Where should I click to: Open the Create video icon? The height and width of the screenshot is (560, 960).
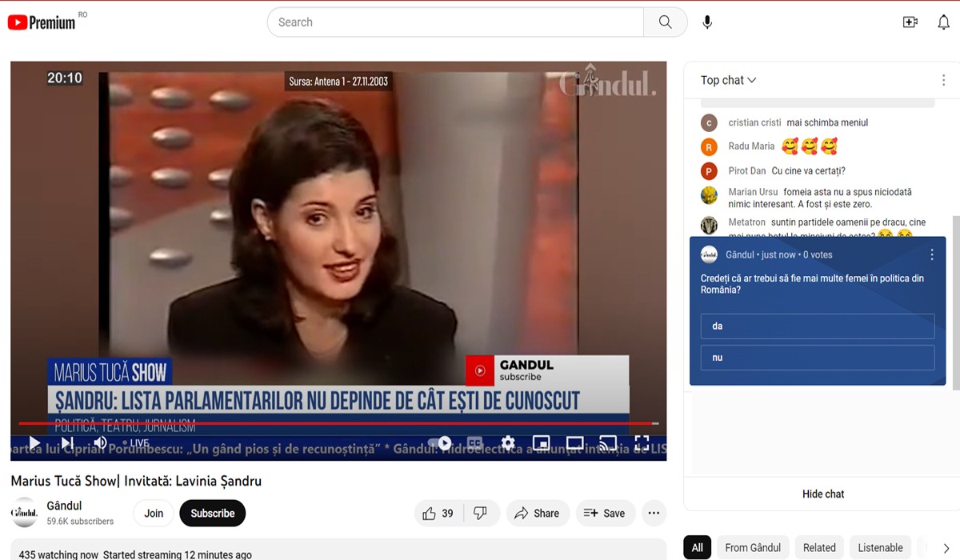(910, 22)
